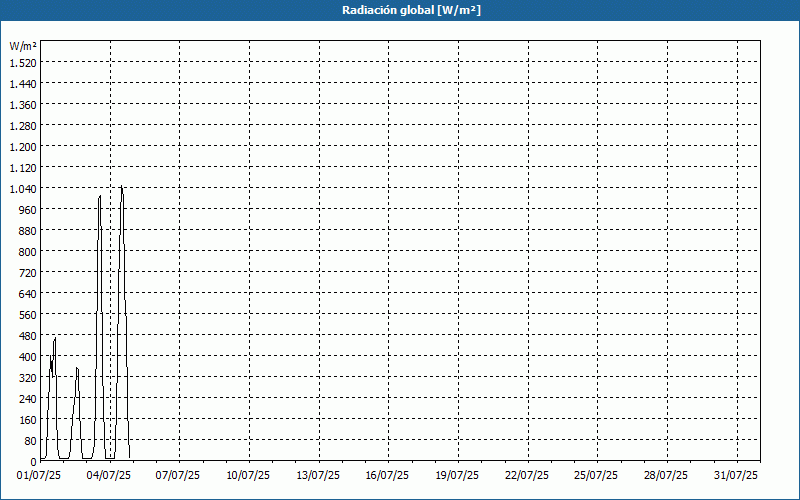Viewport: 800px width, 500px height.
Task: Click the 400 y-axis value
Action: [27, 357]
